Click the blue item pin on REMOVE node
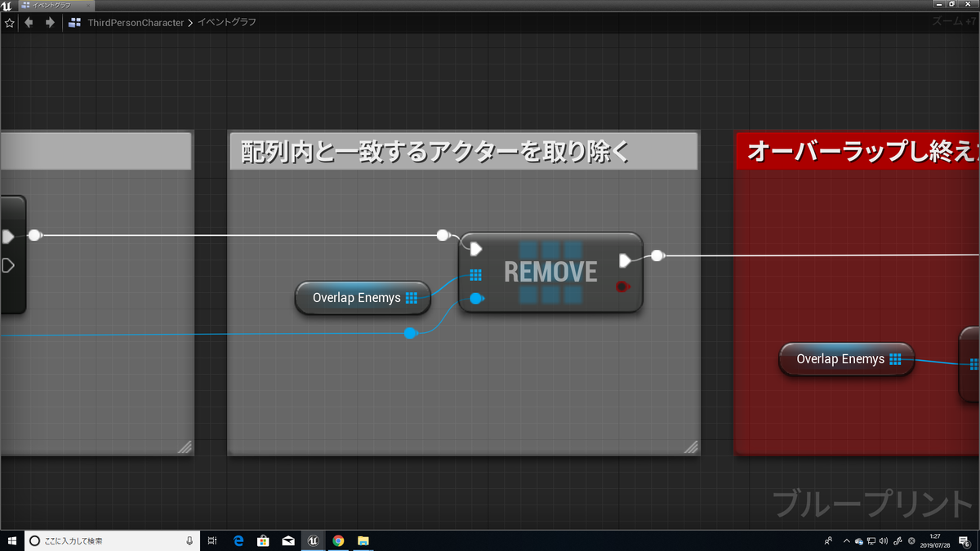The image size is (980, 551). coord(476,298)
